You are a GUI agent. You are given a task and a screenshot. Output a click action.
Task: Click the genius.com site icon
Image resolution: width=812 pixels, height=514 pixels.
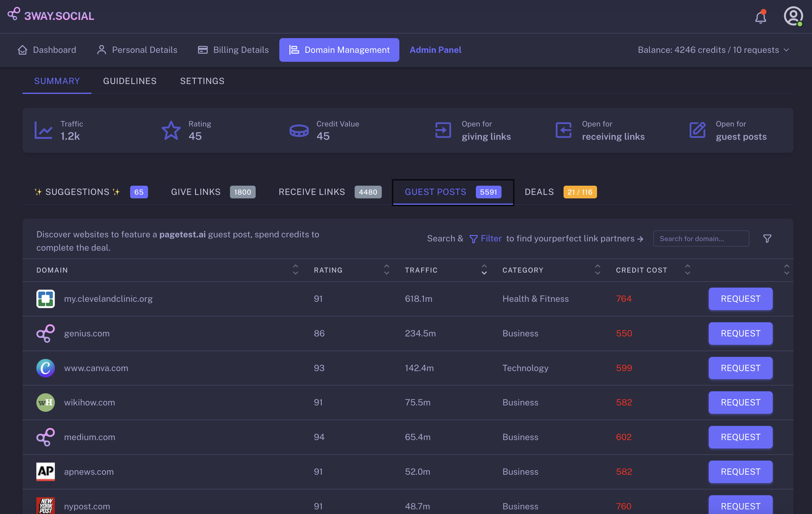(46, 334)
